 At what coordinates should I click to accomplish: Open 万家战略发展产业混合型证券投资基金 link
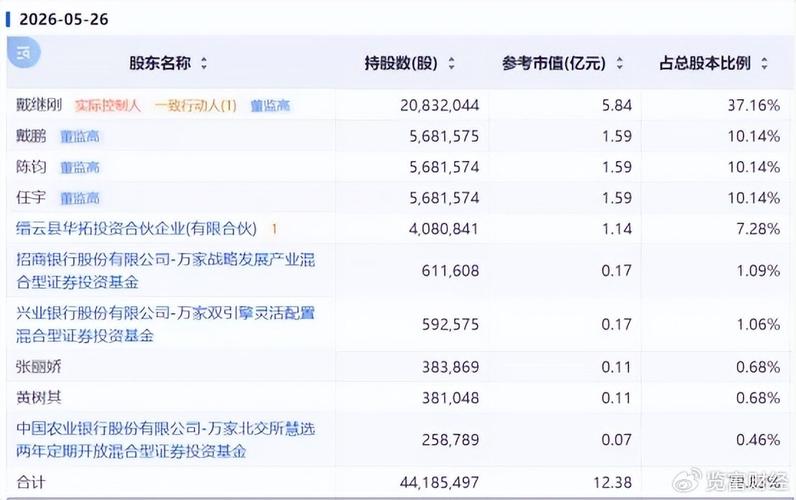pyautogui.click(x=165, y=271)
